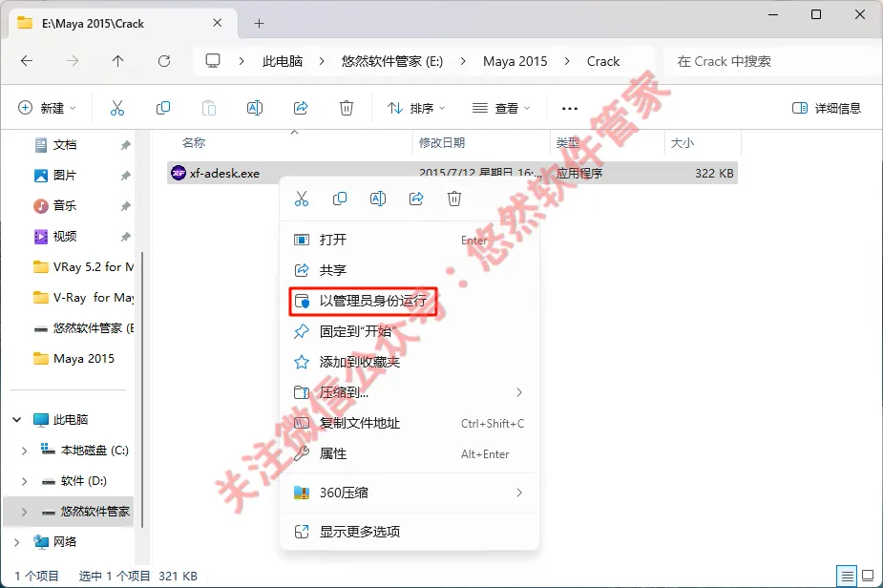This screenshot has height=588, width=883.
Task: Expand the selected 悠然软件管家 drive tree node
Action: click(24, 512)
